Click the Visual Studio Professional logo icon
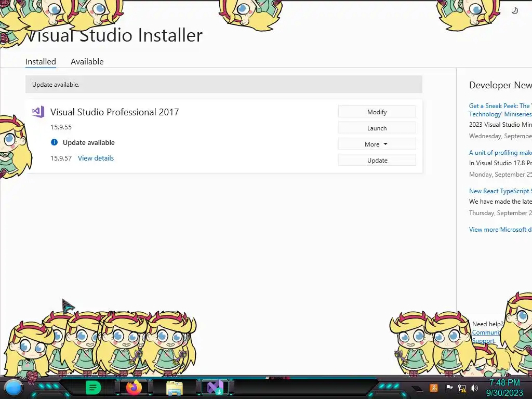This screenshot has height=399, width=532. 38,112
